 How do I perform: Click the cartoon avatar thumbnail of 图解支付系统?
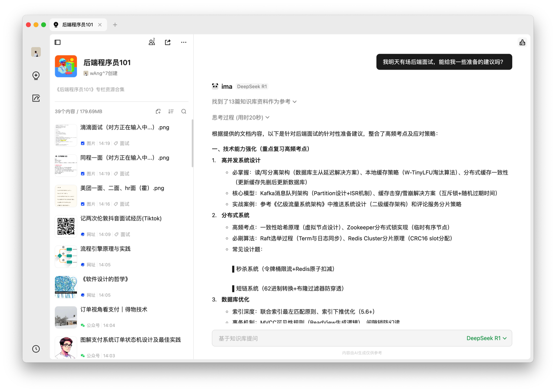66,348
